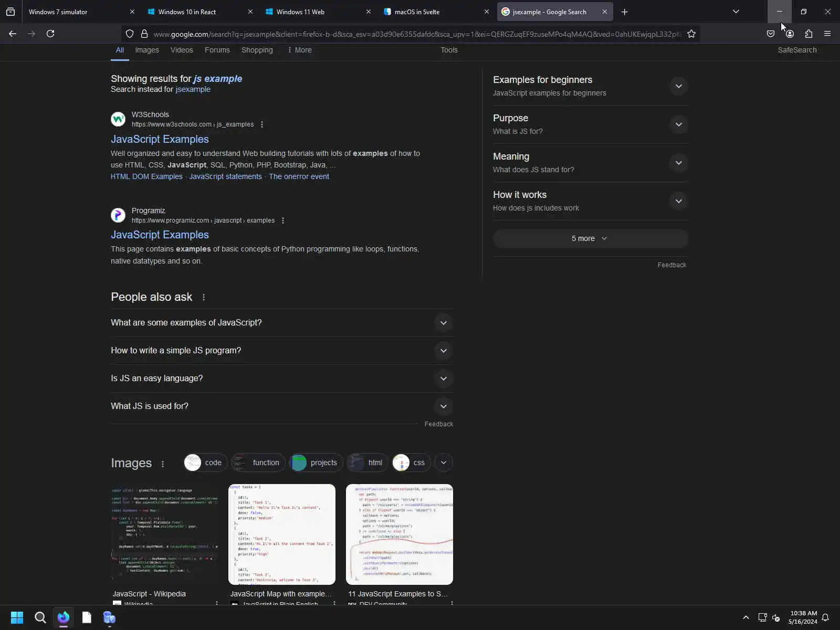List all tabs dropdown arrow
This screenshot has width=840, height=630.
click(x=736, y=12)
